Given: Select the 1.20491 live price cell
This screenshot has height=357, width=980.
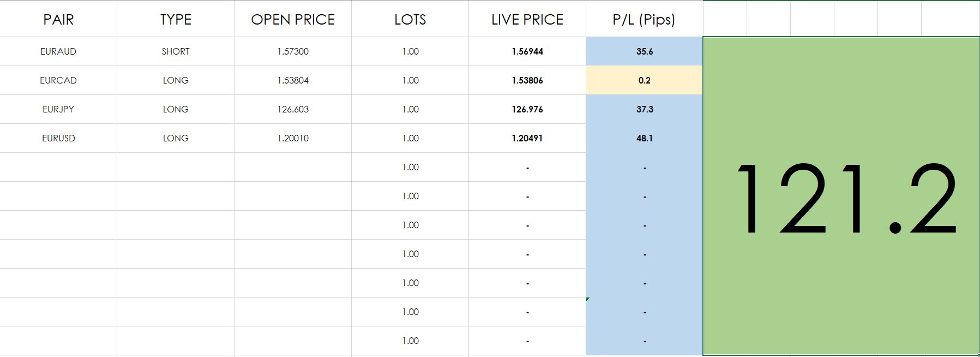Looking at the screenshot, I should coord(527,138).
